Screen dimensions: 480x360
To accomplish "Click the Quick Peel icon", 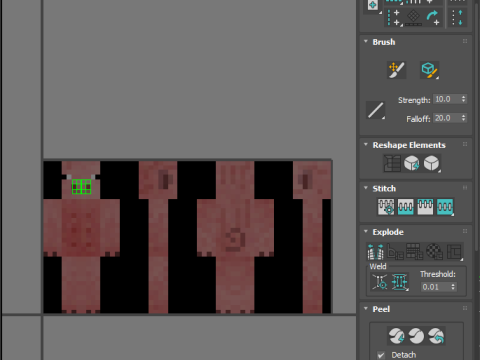I will click(x=396, y=336).
